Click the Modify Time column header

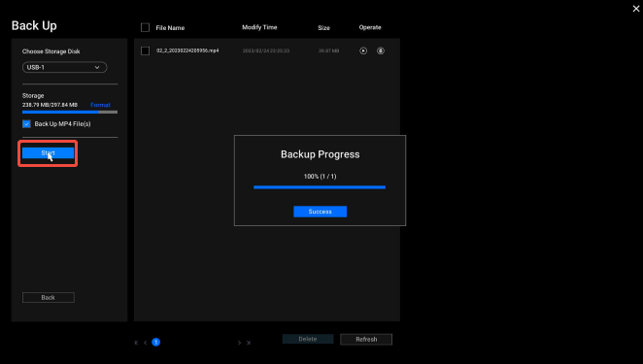(x=259, y=27)
